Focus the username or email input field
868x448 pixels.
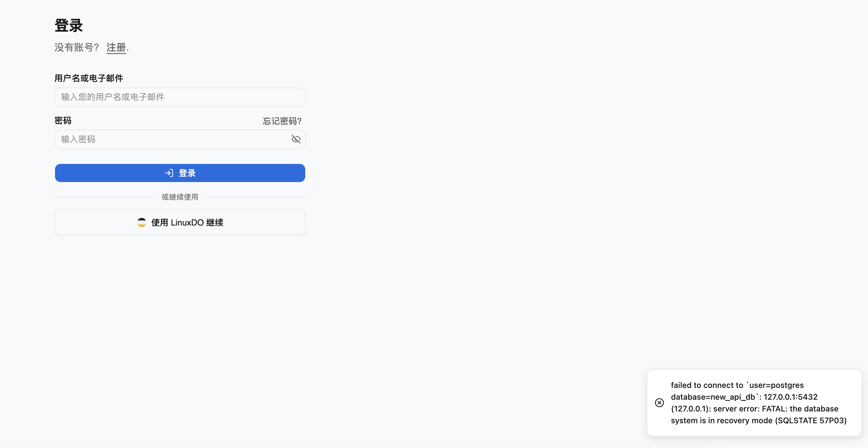[180, 97]
